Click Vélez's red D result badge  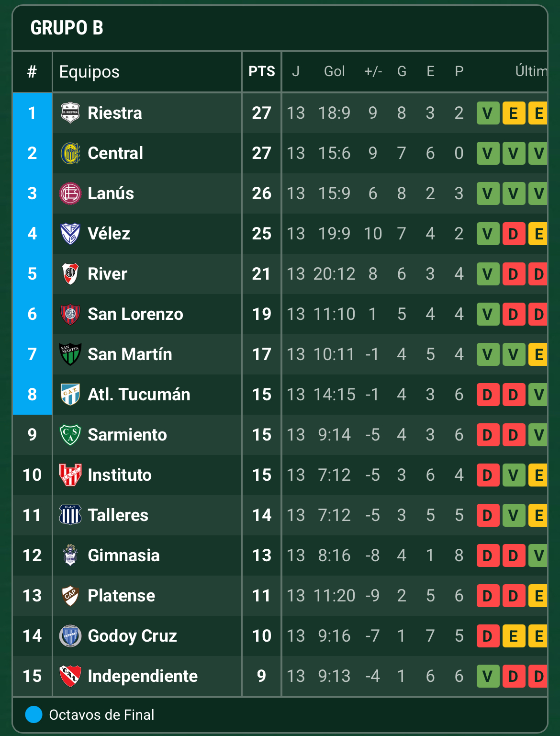click(x=514, y=234)
